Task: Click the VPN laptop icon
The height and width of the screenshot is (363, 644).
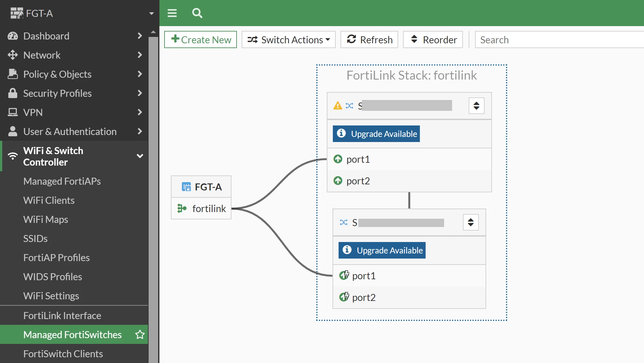Action: (13, 112)
